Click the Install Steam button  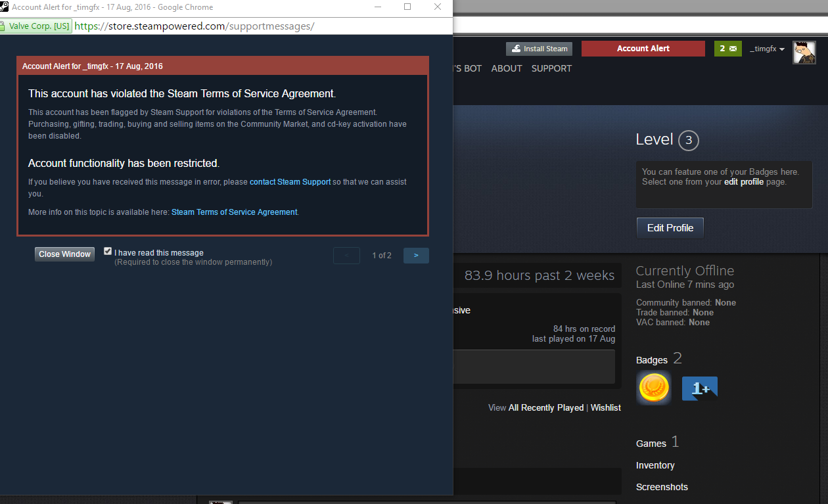click(539, 49)
